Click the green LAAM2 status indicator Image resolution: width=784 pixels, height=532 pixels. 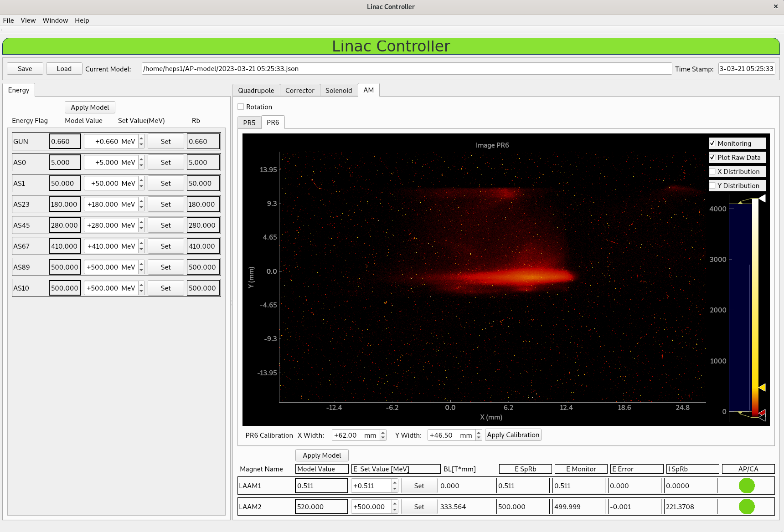point(747,506)
